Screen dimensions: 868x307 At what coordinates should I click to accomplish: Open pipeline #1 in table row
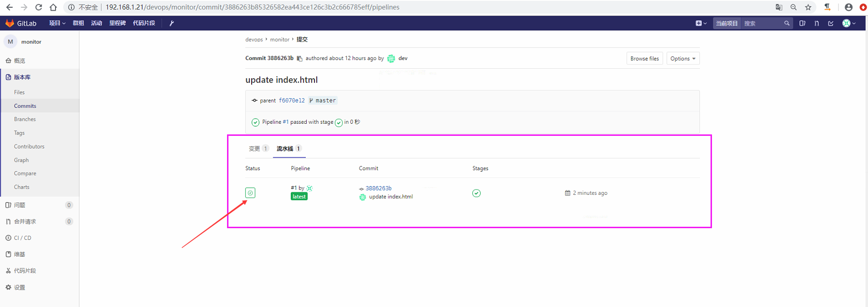[x=294, y=188]
